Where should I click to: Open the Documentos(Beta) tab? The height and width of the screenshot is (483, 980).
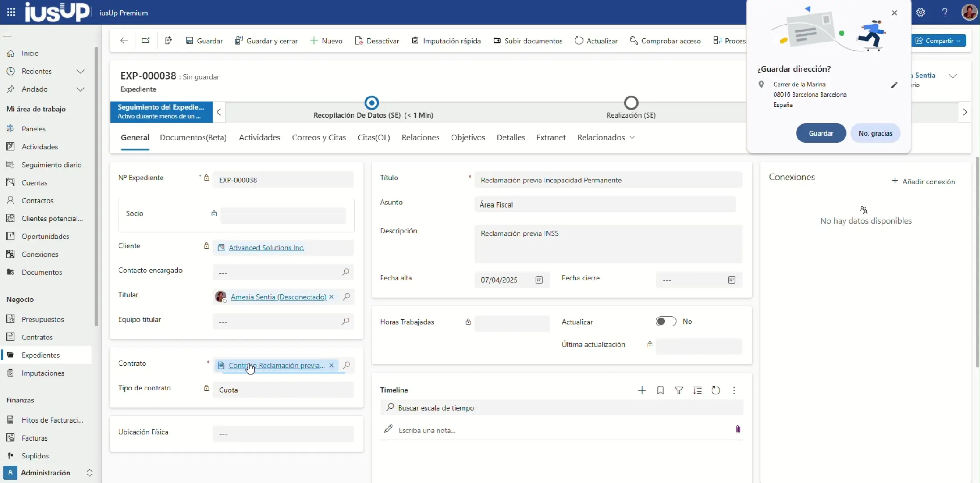(193, 138)
